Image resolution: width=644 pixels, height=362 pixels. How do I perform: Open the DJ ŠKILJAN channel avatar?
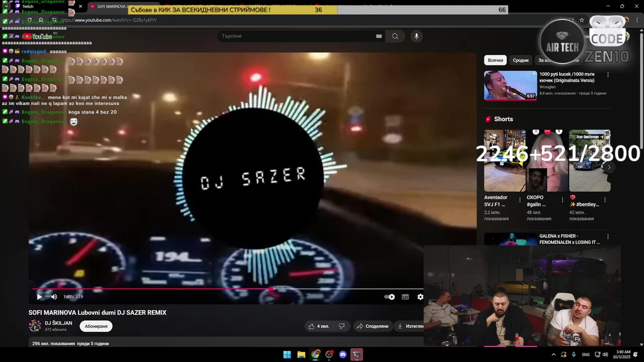pyautogui.click(x=35, y=326)
